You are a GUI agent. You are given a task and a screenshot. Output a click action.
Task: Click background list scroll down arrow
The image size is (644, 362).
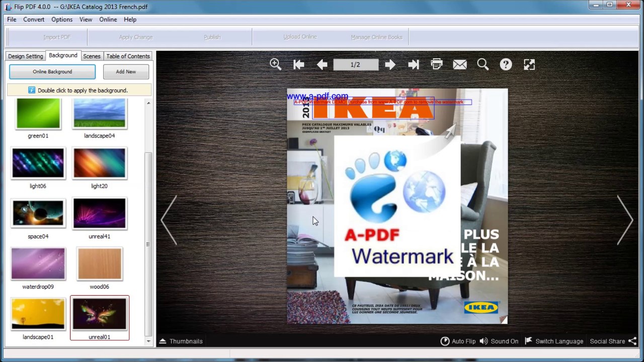click(x=148, y=341)
